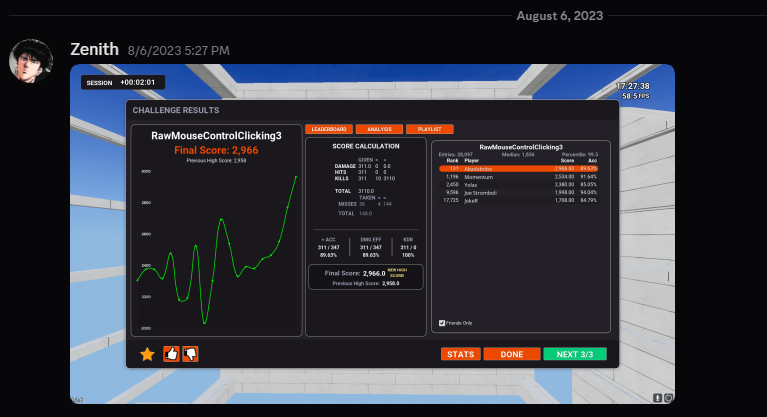Give the scenario a thumbs up
Screen dimensions: 767x417
tap(171, 354)
